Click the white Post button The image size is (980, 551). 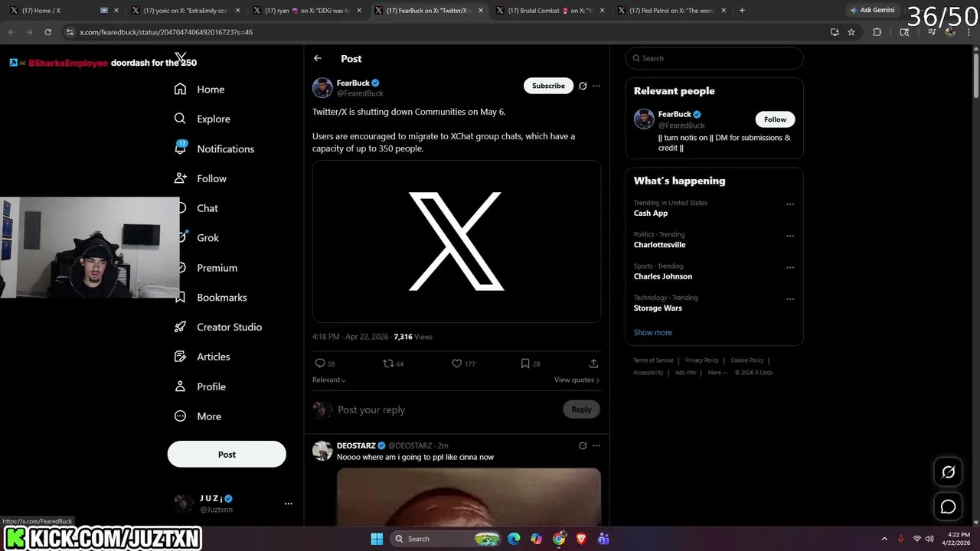(227, 454)
